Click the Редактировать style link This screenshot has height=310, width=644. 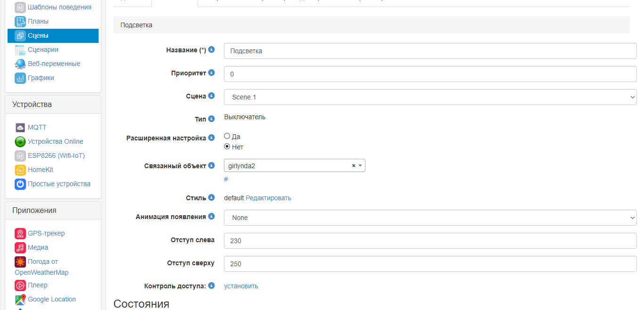(268, 198)
